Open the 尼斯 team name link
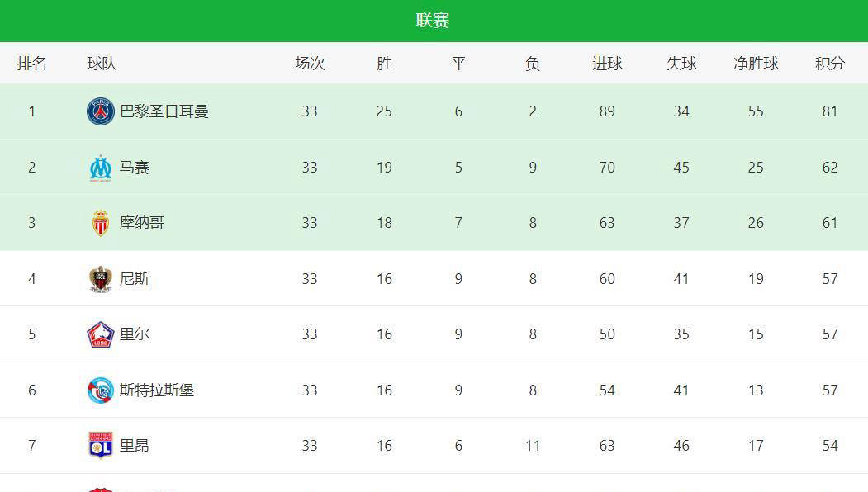This screenshot has height=492, width=868. click(x=135, y=279)
